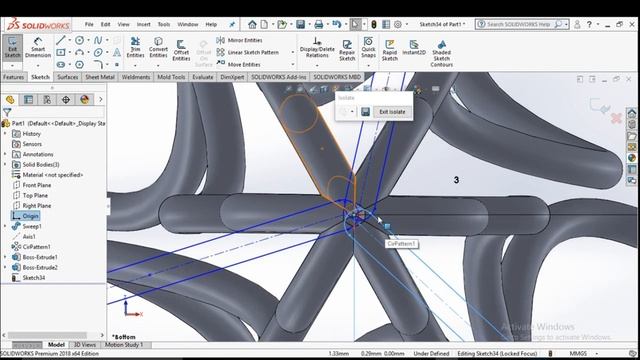The width and height of the screenshot is (640, 360).
Task: Open the Insert menu
Action: [143, 24]
